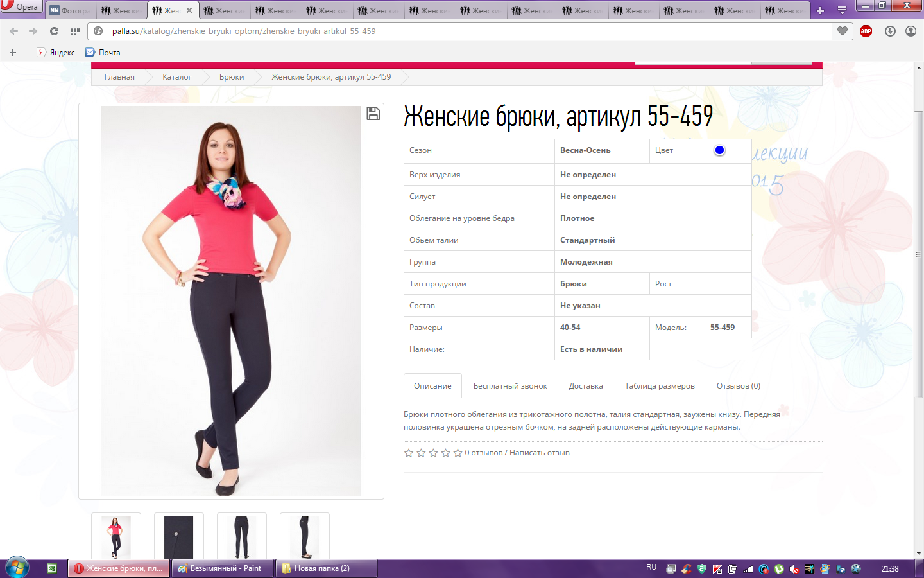This screenshot has height=578, width=924.
Task: Close the active browser tab
Action: (x=189, y=10)
